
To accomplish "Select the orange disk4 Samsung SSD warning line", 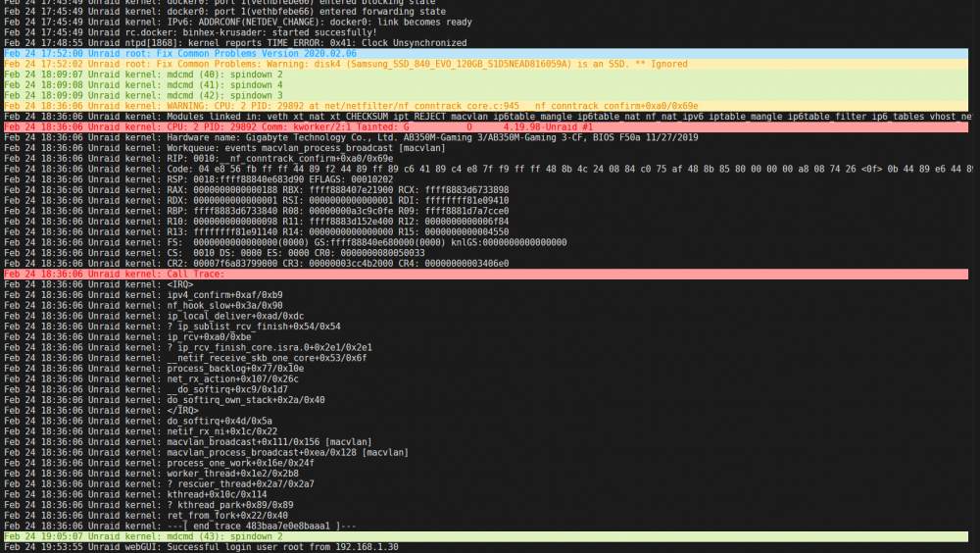I will [x=486, y=64].
